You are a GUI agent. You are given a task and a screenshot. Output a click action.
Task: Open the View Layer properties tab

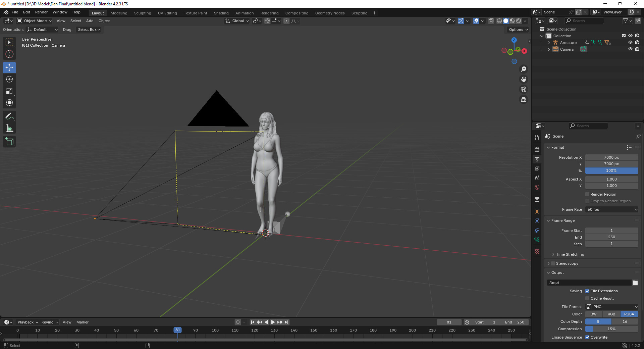click(x=537, y=168)
